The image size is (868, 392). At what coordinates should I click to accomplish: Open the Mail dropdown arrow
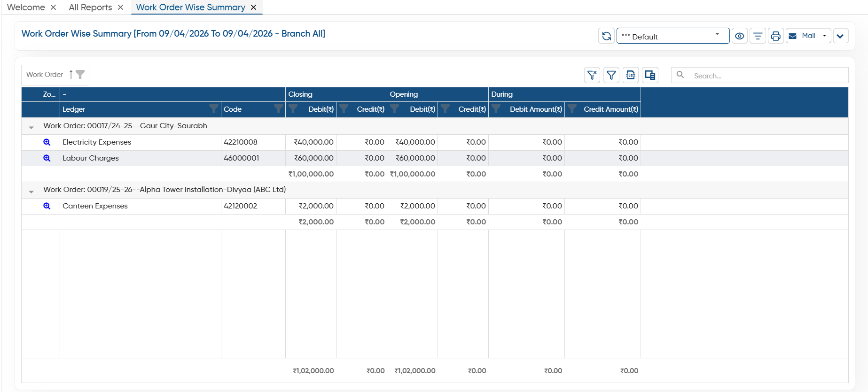pyautogui.click(x=824, y=36)
